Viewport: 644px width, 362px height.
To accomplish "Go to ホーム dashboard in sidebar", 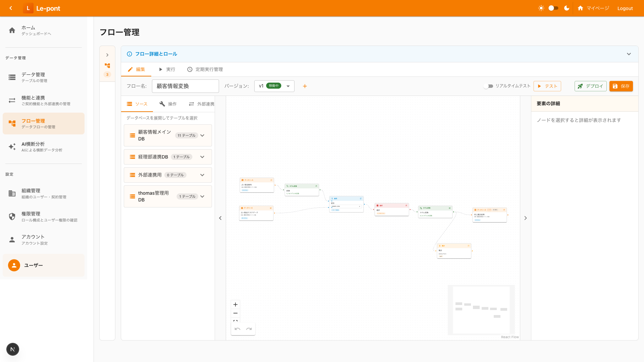I will click(x=44, y=30).
